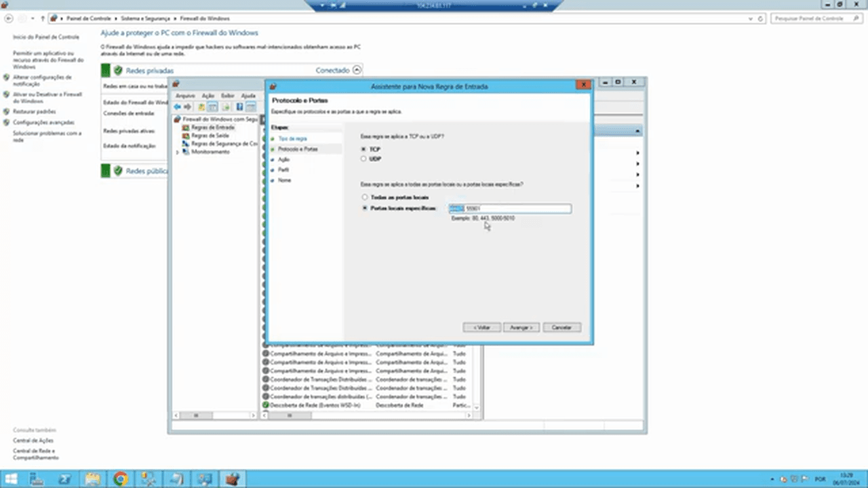Screen dimensions: 868x488
Task: Open 'Central de Ações' link
Action: pos(33,441)
